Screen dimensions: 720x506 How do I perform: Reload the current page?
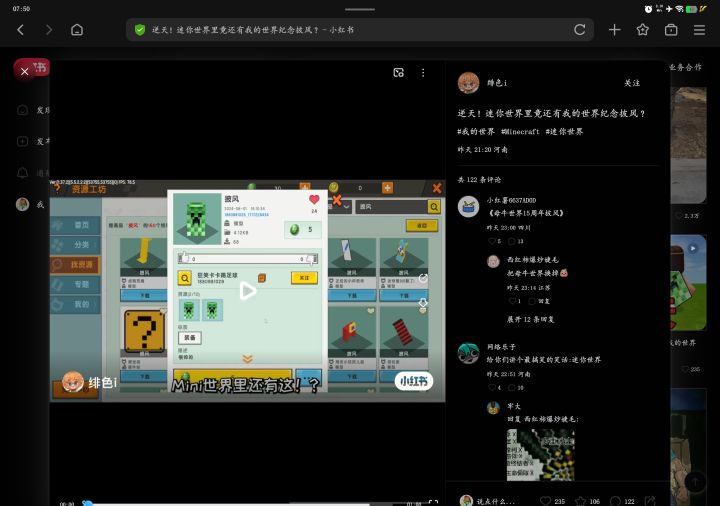[579, 30]
